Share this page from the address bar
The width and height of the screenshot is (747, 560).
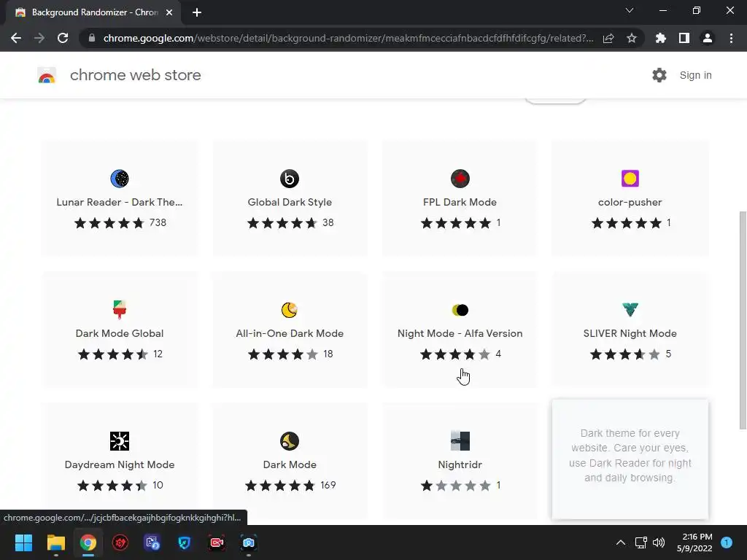[x=608, y=38]
